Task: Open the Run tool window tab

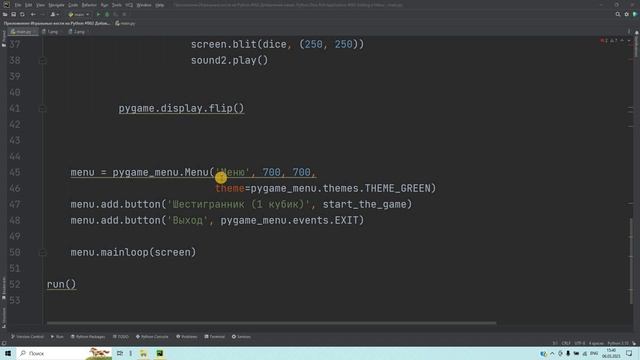Action: [x=57, y=337]
